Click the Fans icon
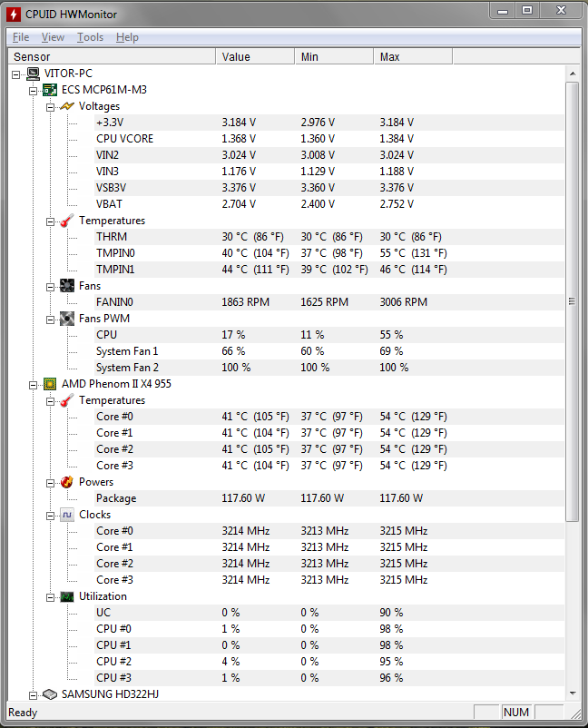Viewport: 588px width, 728px height. (67, 286)
